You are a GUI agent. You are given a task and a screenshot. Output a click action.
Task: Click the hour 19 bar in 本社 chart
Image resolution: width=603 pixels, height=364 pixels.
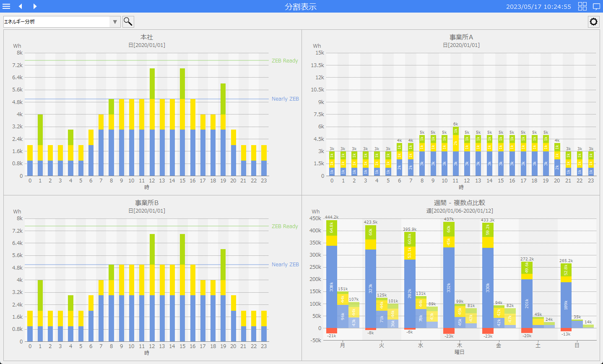223,130
